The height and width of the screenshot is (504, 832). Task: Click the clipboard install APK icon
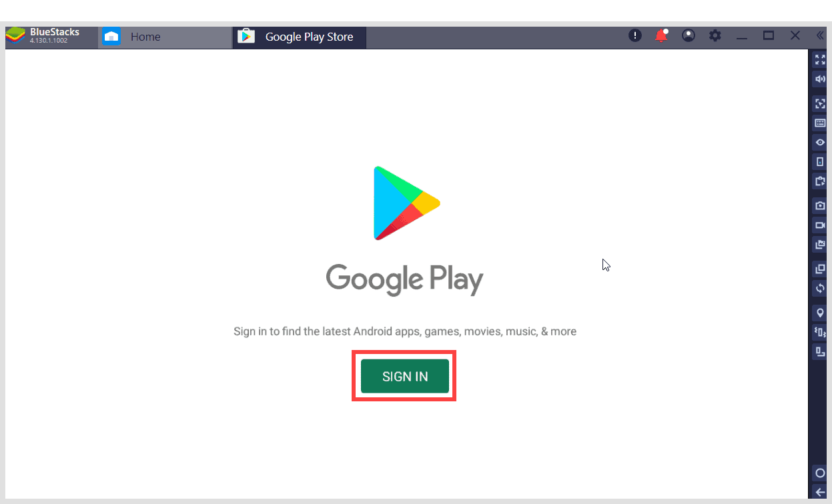(x=821, y=181)
